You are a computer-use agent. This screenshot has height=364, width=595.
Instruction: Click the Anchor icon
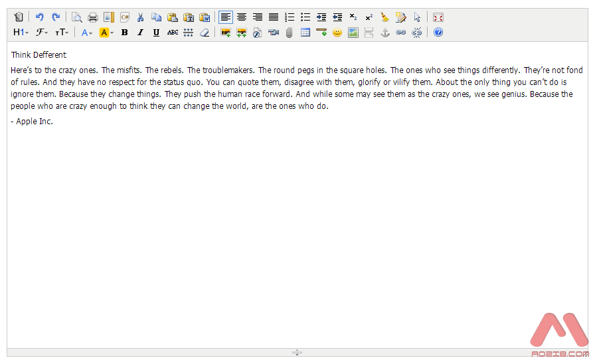tap(384, 32)
